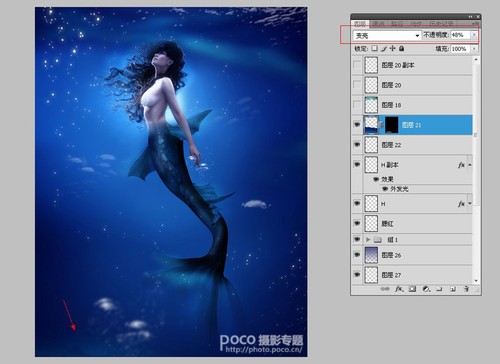Click the fill value field showing 100%
This screenshot has width=500, height=364.
click(460, 49)
